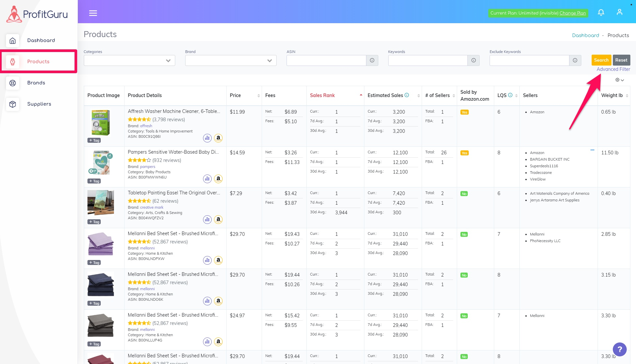Click the Dashboard breadcrumb link
The width and height of the screenshot is (636, 364).
585,35
